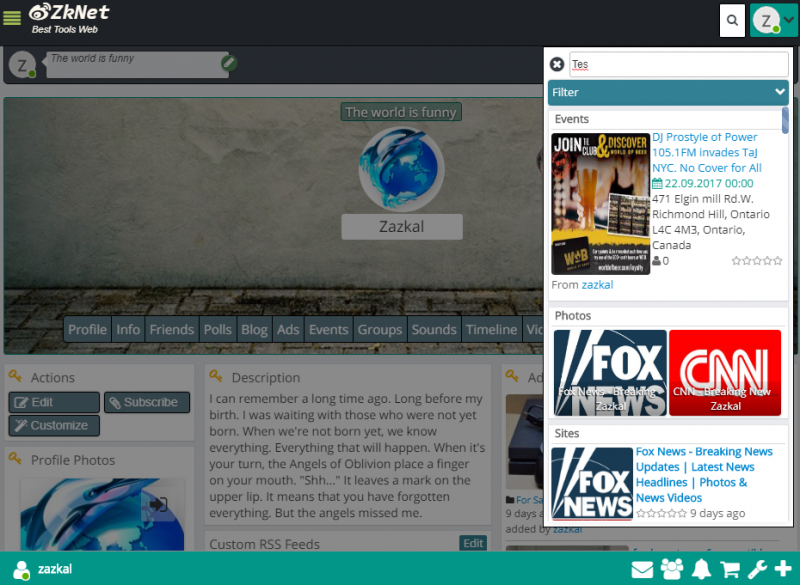This screenshot has height=585, width=800.
Task: Open the Blog tab
Action: [x=254, y=329]
